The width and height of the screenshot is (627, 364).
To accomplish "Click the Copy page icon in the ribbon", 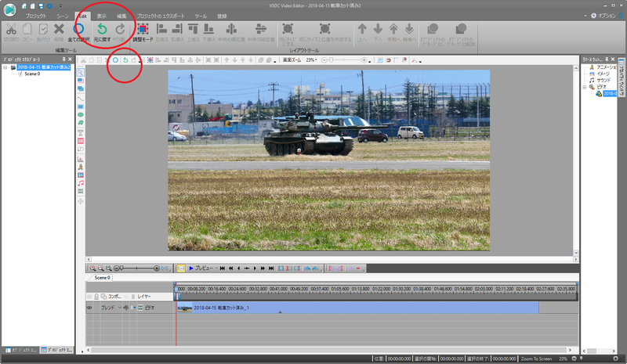I will coord(27,29).
